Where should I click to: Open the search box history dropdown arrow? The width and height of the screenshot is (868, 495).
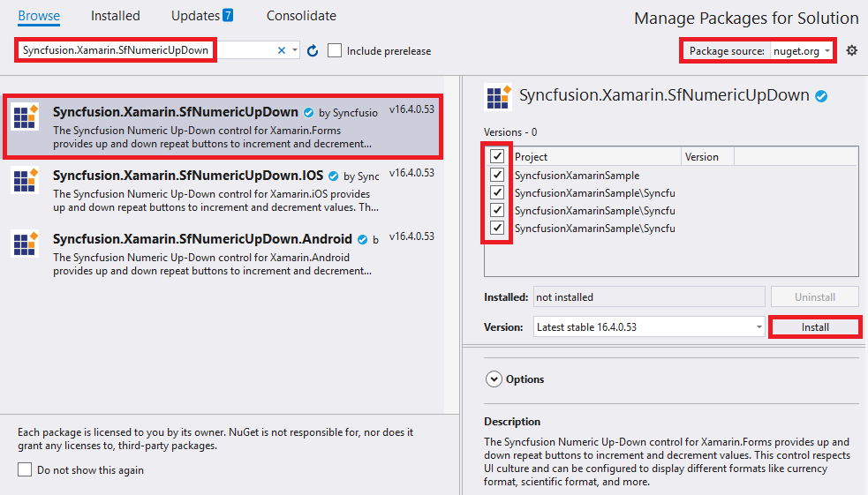295,51
